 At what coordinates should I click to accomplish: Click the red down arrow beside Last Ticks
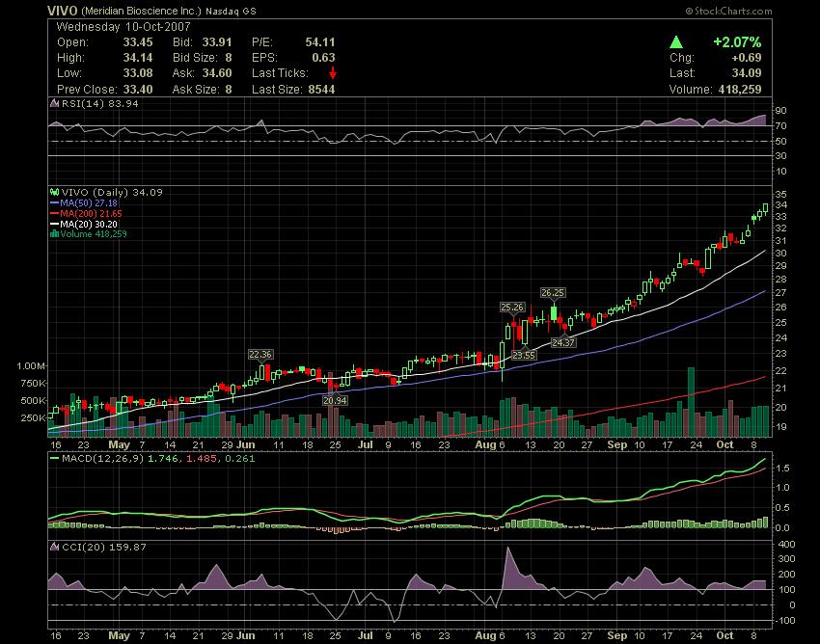tap(333, 73)
